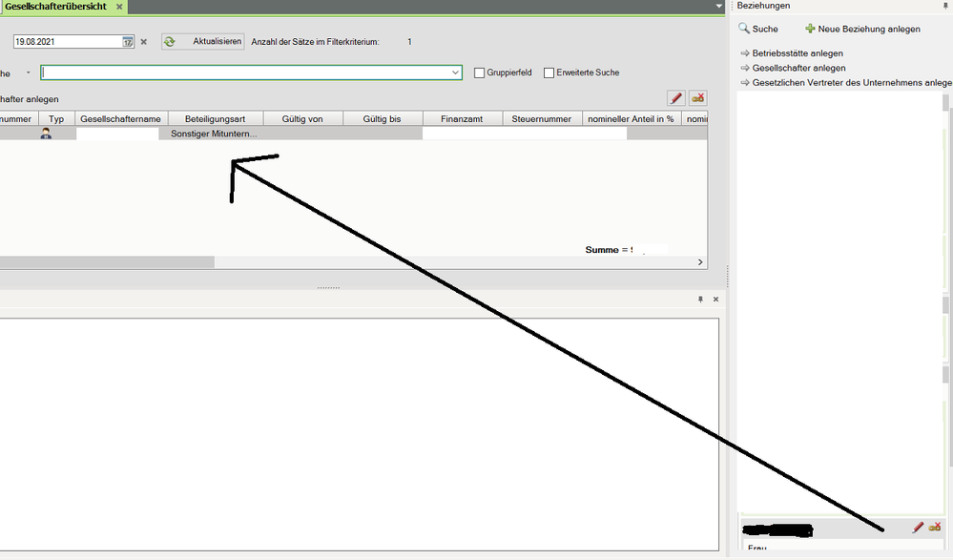Sort by the Gültig bis column header

tap(383, 118)
